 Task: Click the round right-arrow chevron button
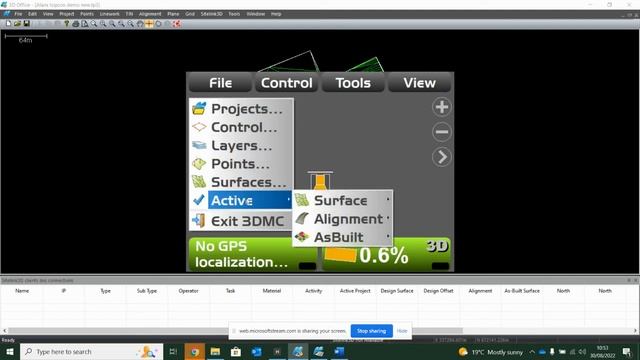[x=442, y=157]
